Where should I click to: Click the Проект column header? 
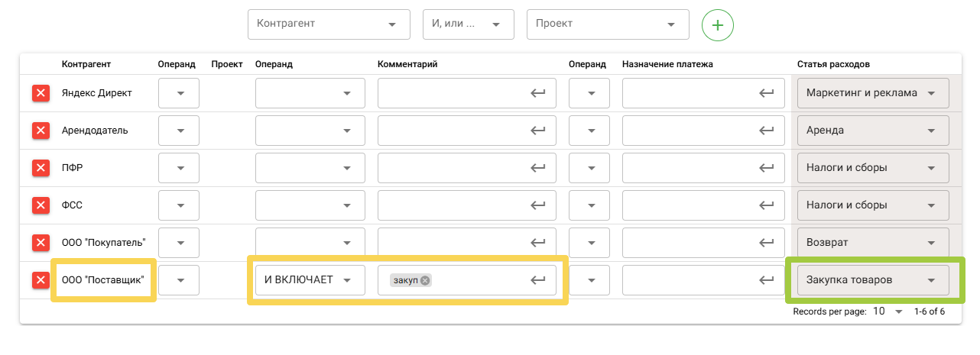(x=227, y=64)
